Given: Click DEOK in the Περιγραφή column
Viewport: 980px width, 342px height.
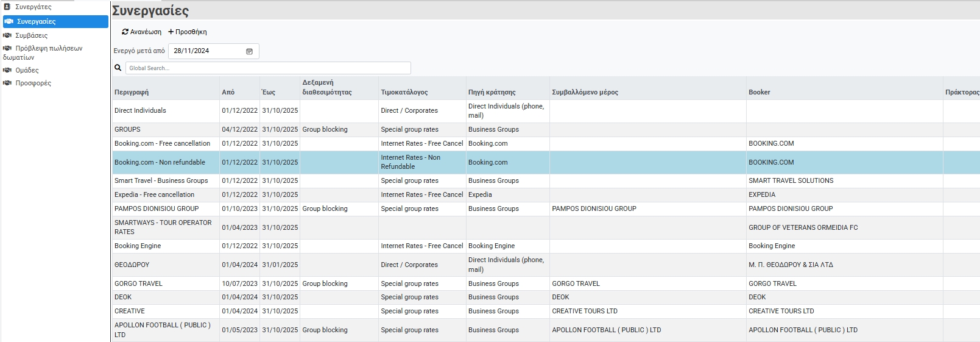Looking at the screenshot, I should [123, 297].
